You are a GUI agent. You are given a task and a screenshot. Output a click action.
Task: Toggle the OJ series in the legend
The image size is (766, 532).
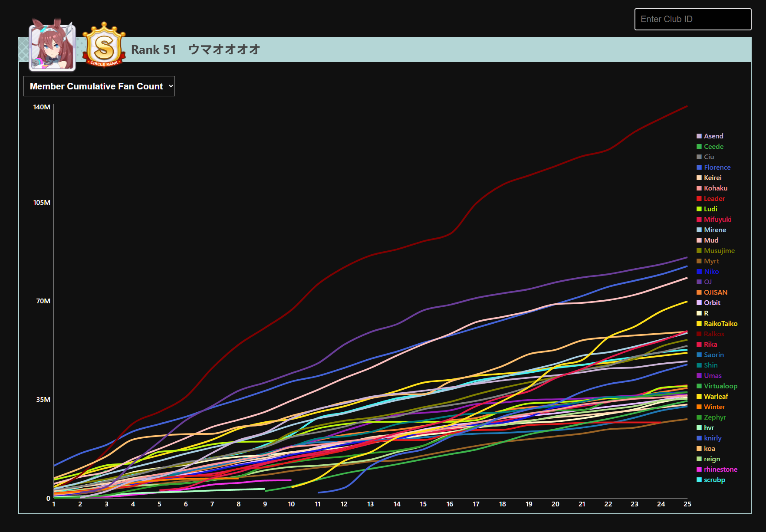[x=704, y=282]
